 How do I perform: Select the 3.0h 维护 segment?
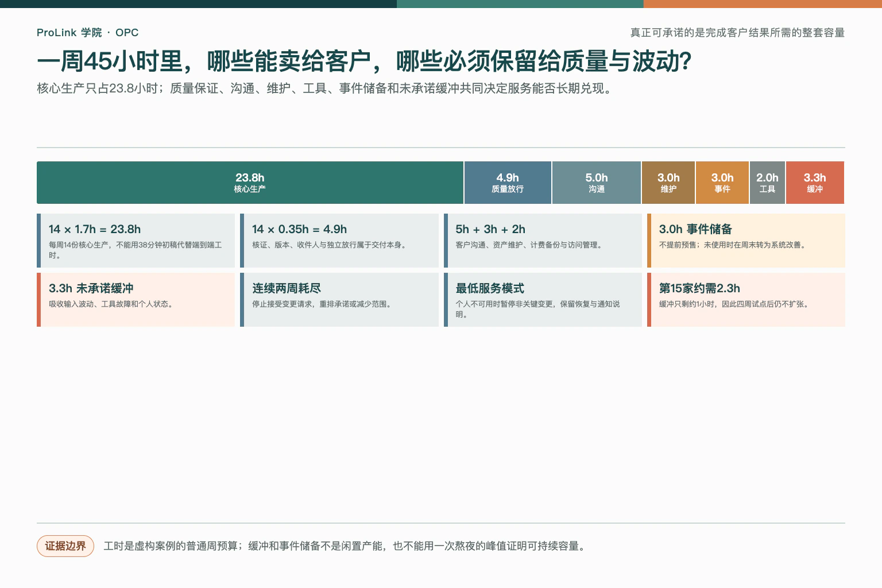point(668,183)
